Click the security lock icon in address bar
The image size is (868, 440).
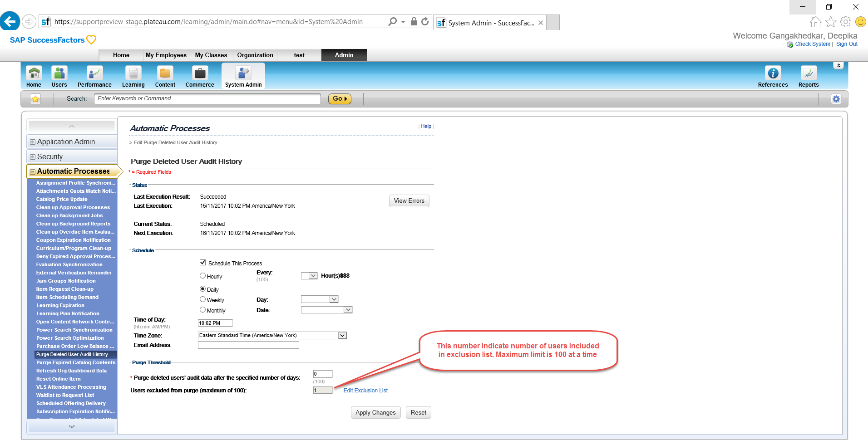click(414, 21)
